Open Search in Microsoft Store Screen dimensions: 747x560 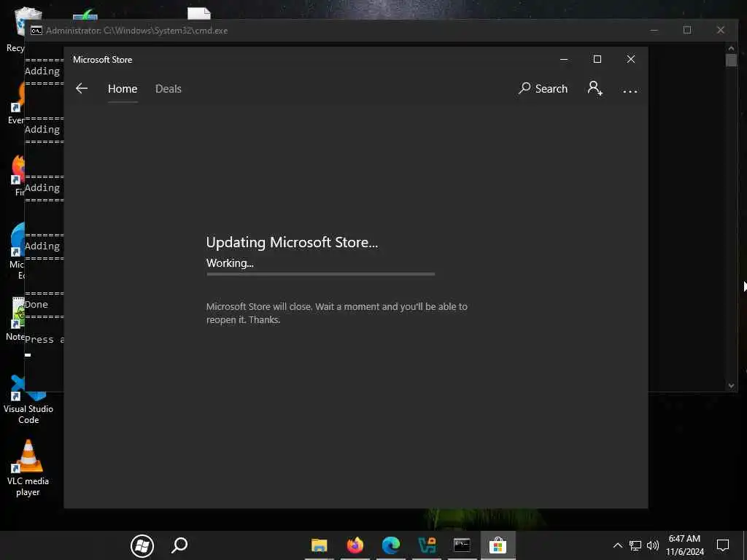tap(543, 88)
